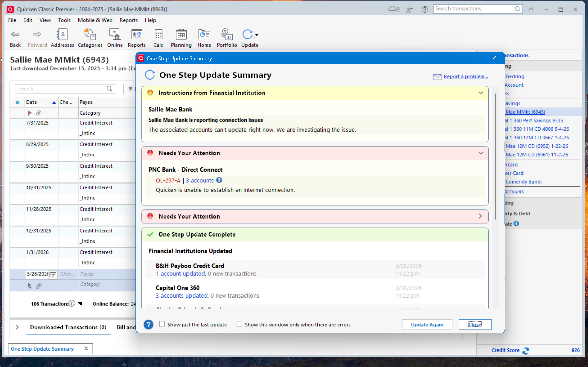Open calendar picker in date field
This screenshot has width=588, height=367.
coord(53,274)
